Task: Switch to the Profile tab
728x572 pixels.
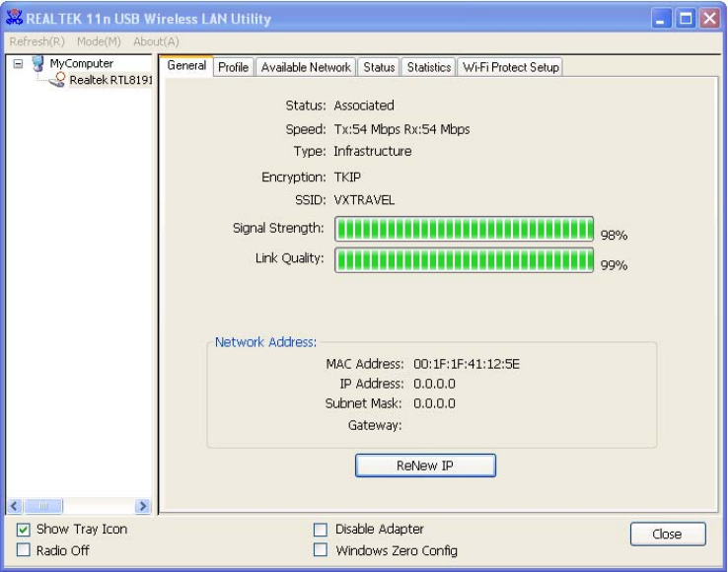Action: coord(234,67)
